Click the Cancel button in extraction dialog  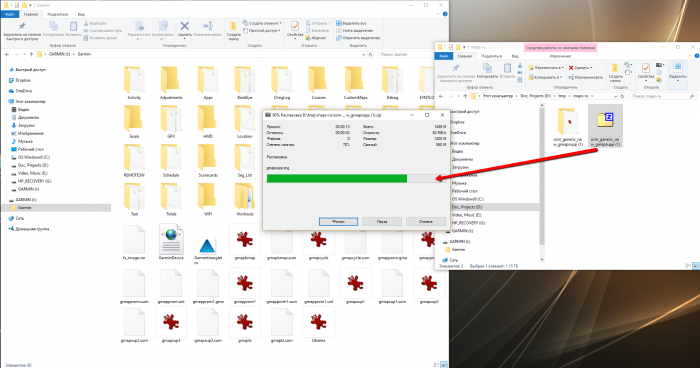(x=425, y=222)
